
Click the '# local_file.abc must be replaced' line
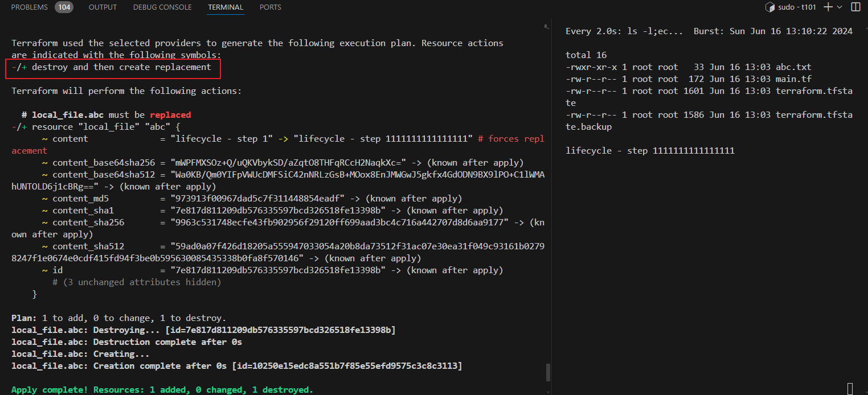point(106,115)
